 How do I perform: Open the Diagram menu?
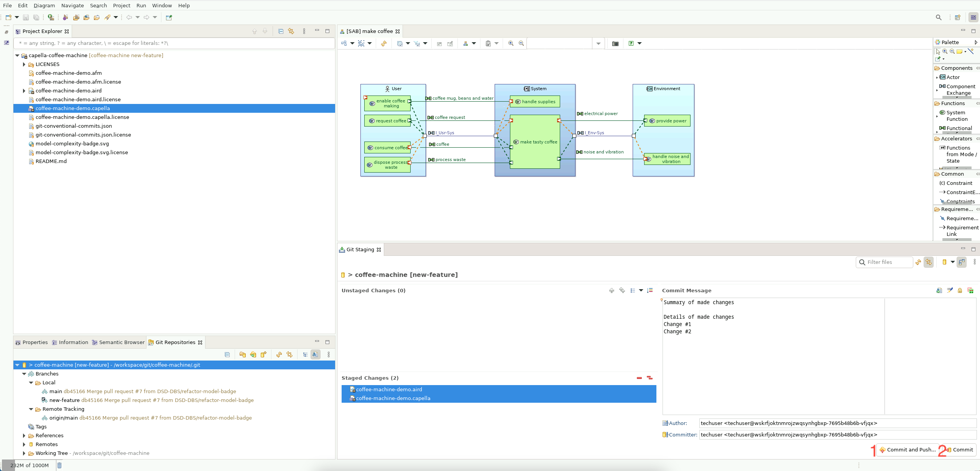(44, 5)
